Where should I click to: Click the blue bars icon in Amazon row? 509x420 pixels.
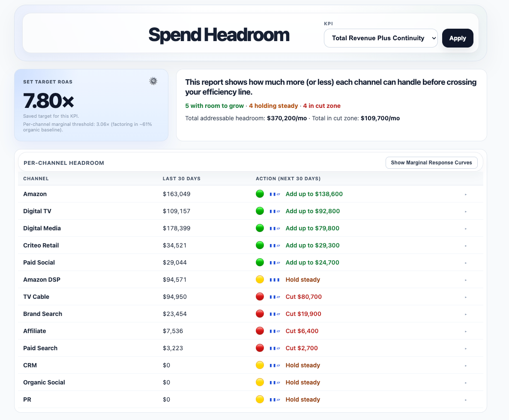tap(275, 194)
